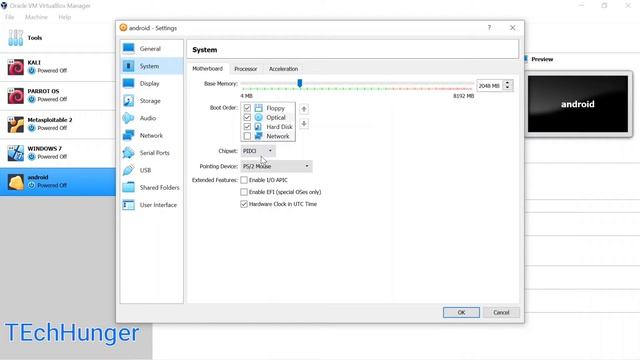Viewport: 640px width, 360px height.
Task: Click the Floppy disk icon in Boot Order
Action: 258,108
